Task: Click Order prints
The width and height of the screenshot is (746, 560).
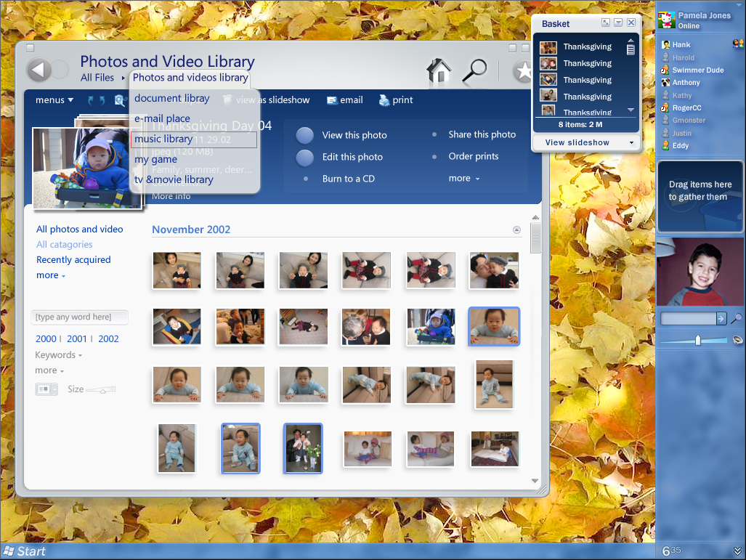Action: pyautogui.click(x=474, y=157)
